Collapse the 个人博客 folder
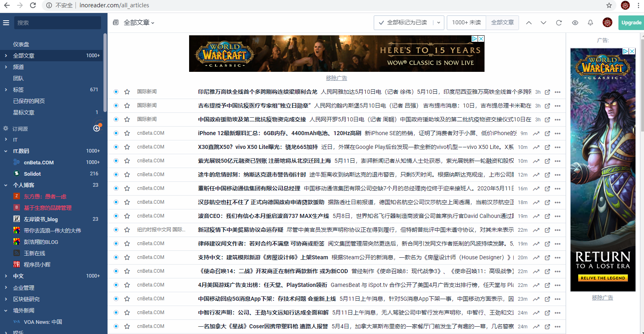This screenshot has width=644, height=334. 6,185
